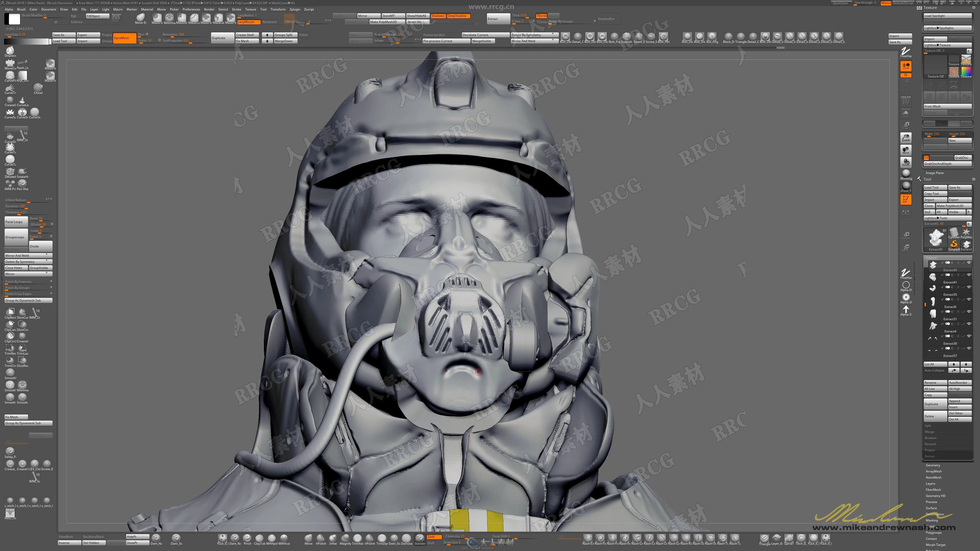
Task: Toggle Local symmetry transform button
Action: [906, 66]
